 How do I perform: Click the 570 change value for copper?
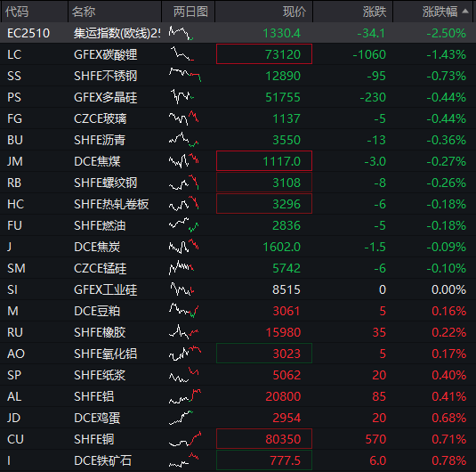[375, 439]
